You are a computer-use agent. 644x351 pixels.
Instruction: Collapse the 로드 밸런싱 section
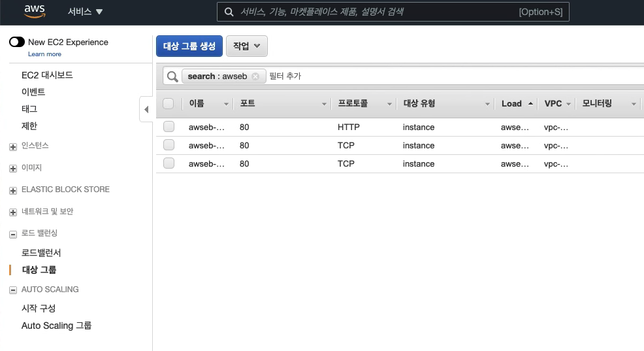[13, 234]
